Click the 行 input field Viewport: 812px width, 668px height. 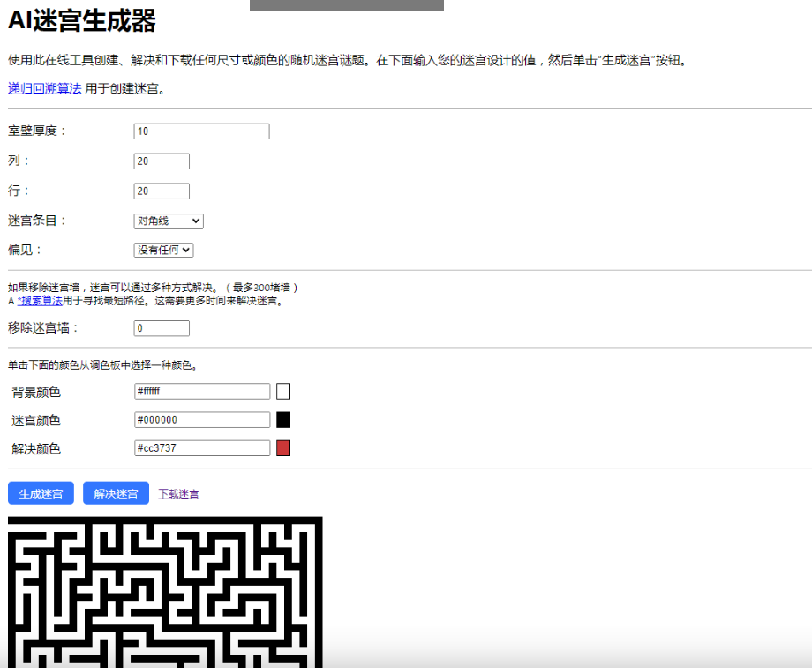coord(162,191)
